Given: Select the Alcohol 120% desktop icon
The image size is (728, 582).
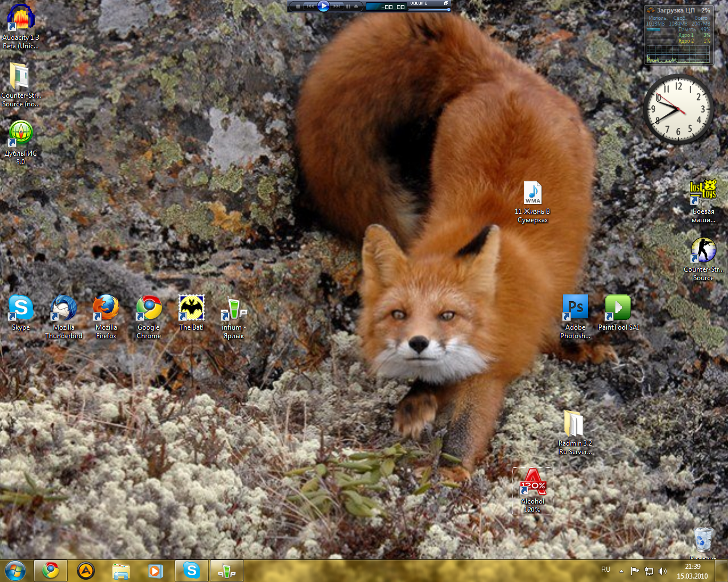Looking at the screenshot, I should coord(532,483).
